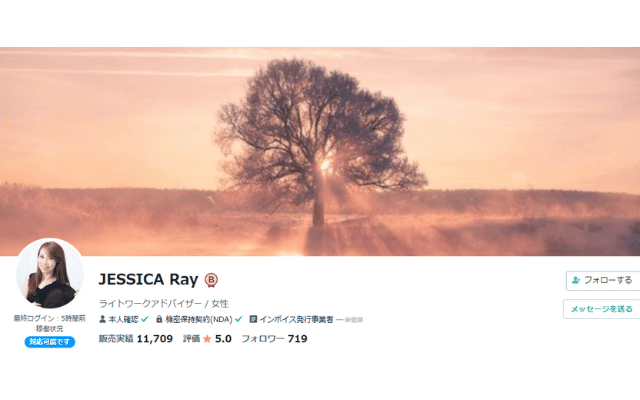Open the sunrise tree cover image

pyautogui.click(x=320, y=151)
